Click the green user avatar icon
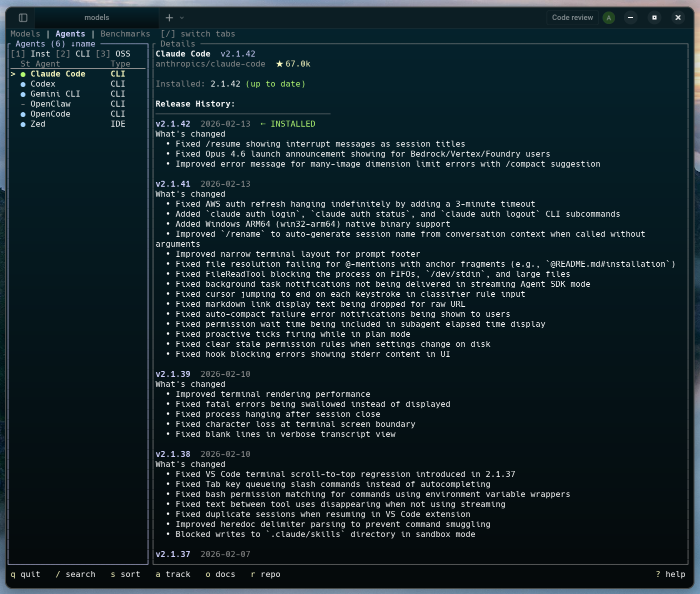The height and width of the screenshot is (594, 700). click(608, 18)
